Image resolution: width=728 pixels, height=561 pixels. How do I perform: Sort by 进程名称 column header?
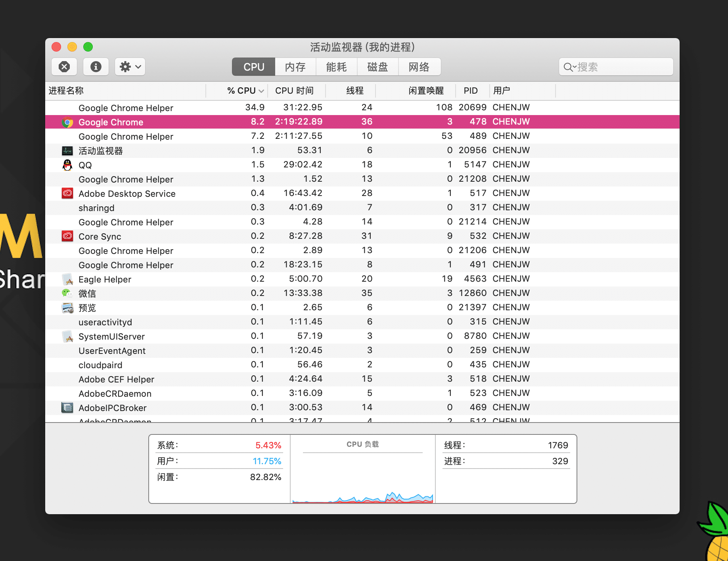pos(126,91)
